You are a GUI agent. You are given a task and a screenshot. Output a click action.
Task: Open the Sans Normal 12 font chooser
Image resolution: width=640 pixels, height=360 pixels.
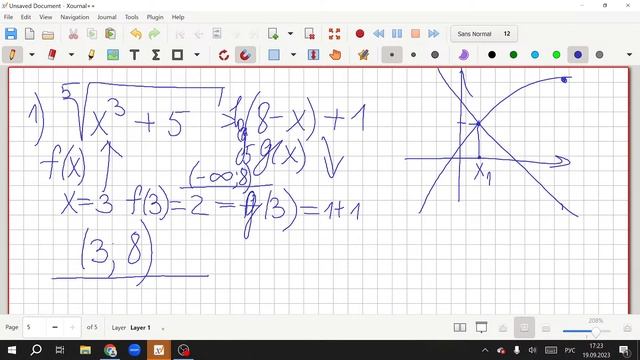pyautogui.click(x=484, y=34)
